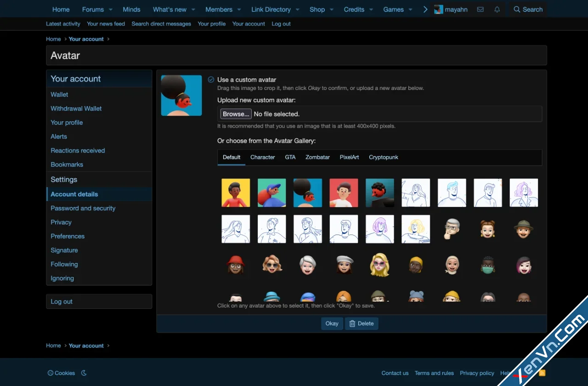Open 'Password and security' in the sidebar
The width and height of the screenshot is (588, 386).
coord(83,208)
